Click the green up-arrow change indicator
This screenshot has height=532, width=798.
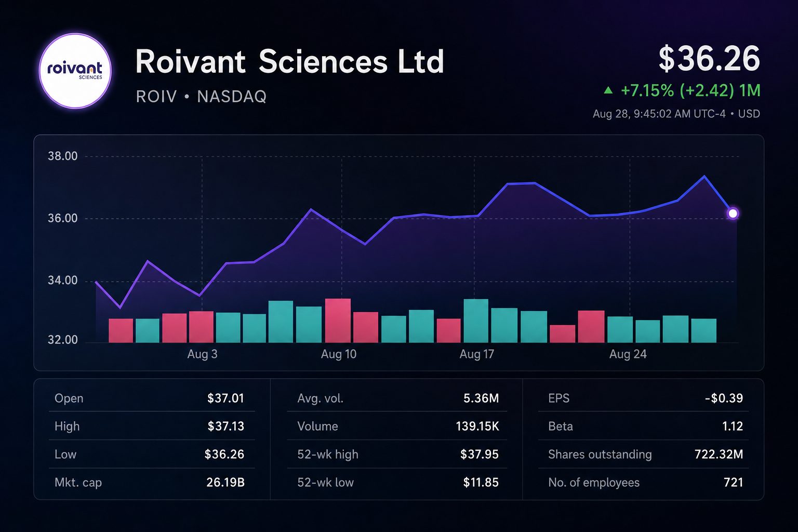[x=608, y=90]
